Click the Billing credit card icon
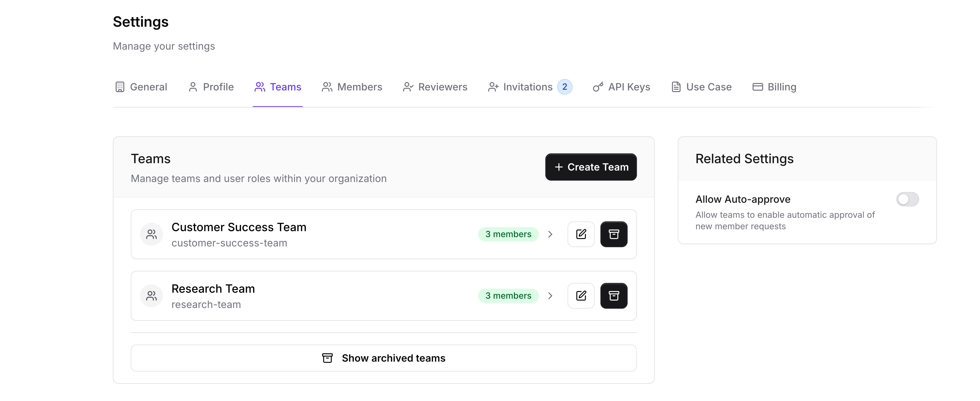Screen dimensions: 980x401 coord(757,87)
